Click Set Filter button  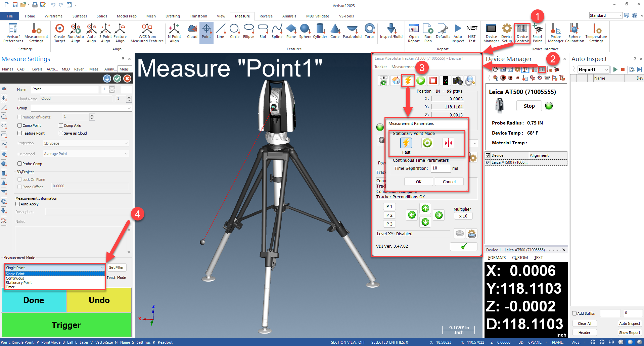116,267
